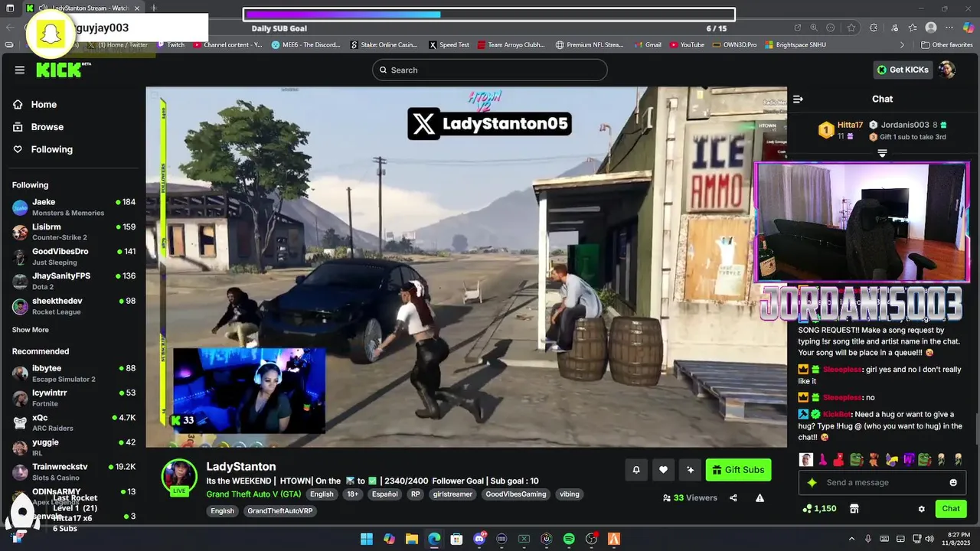Click the girlstreamer tag

coord(452,494)
